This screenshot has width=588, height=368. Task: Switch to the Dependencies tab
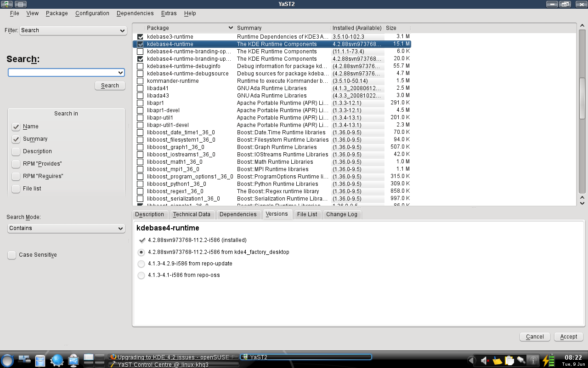238,214
